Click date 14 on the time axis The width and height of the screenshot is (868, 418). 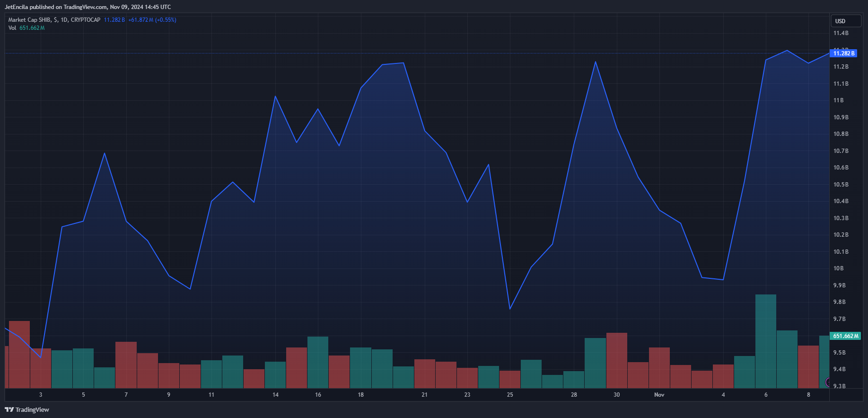click(x=275, y=395)
